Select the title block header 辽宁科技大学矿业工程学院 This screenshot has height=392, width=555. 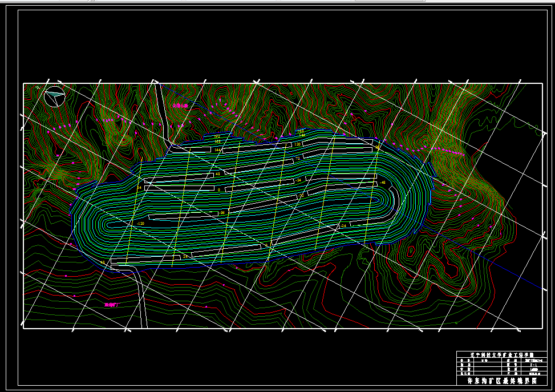pyautogui.click(x=501, y=354)
